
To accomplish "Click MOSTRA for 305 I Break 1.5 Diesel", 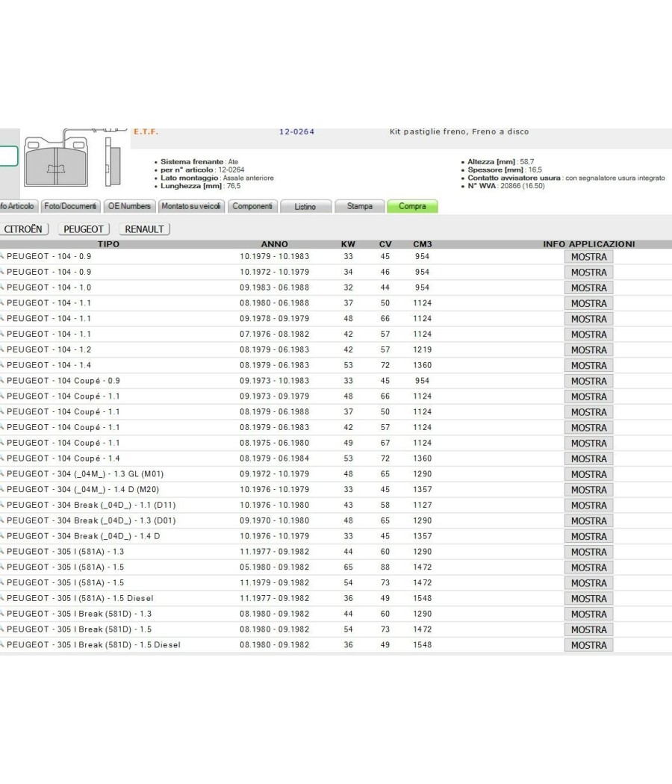I will tap(589, 645).
